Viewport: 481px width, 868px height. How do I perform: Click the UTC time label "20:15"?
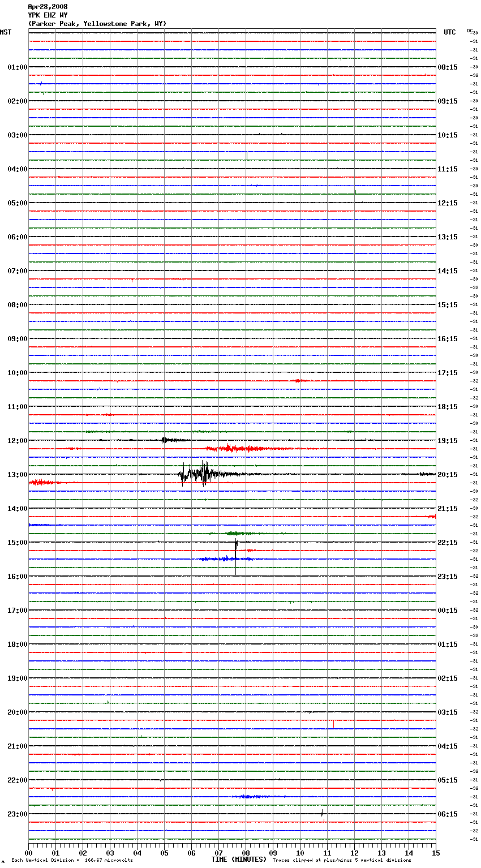click(448, 475)
